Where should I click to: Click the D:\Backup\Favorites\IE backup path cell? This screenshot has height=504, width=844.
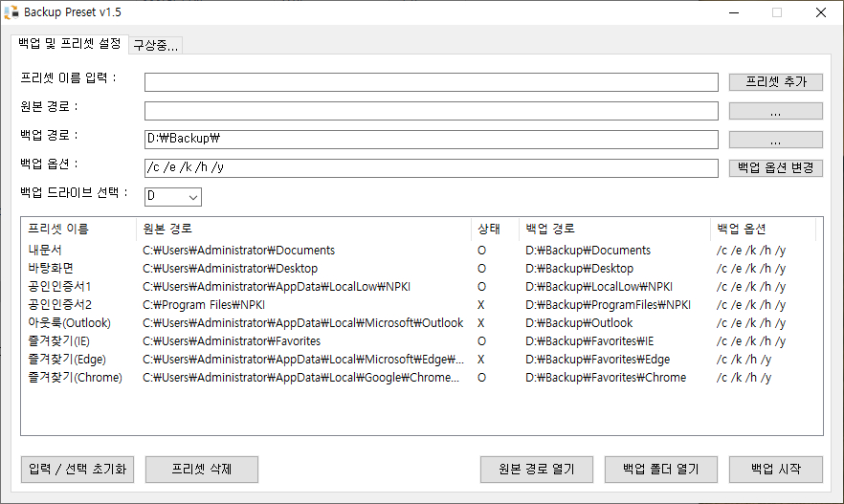click(589, 341)
